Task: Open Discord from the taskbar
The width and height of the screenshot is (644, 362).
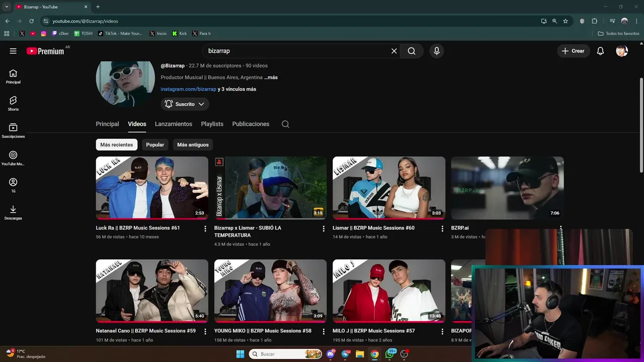Action: tap(331, 354)
